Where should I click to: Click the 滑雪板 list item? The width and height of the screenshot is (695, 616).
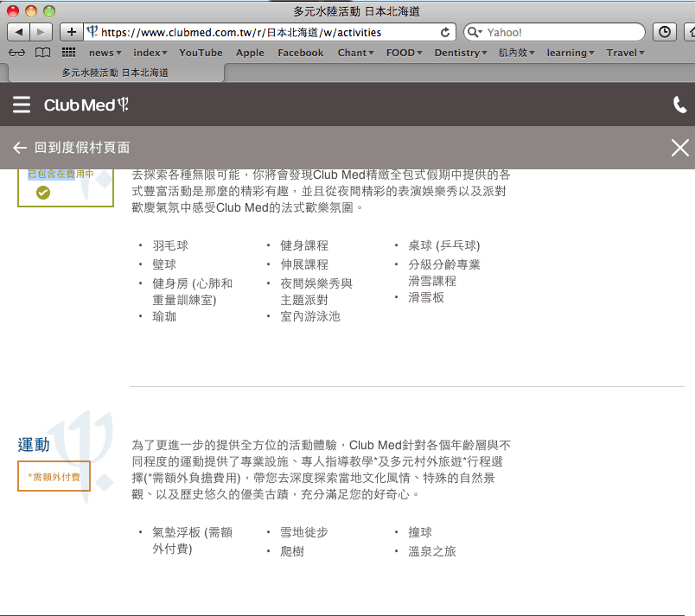(x=426, y=297)
